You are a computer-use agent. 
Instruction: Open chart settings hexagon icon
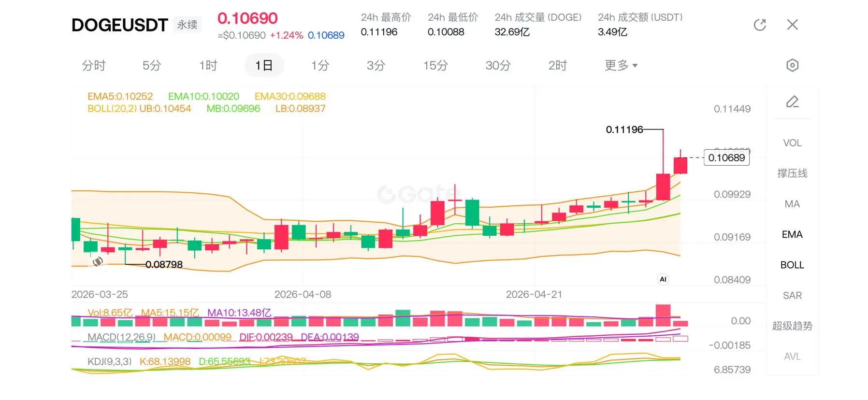[x=792, y=65]
